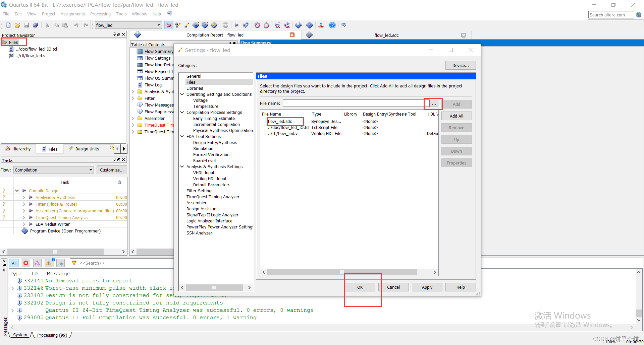This screenshot has width=644, height=345.
Task: Click the Apply button
Action: click(x=427, y=287)
